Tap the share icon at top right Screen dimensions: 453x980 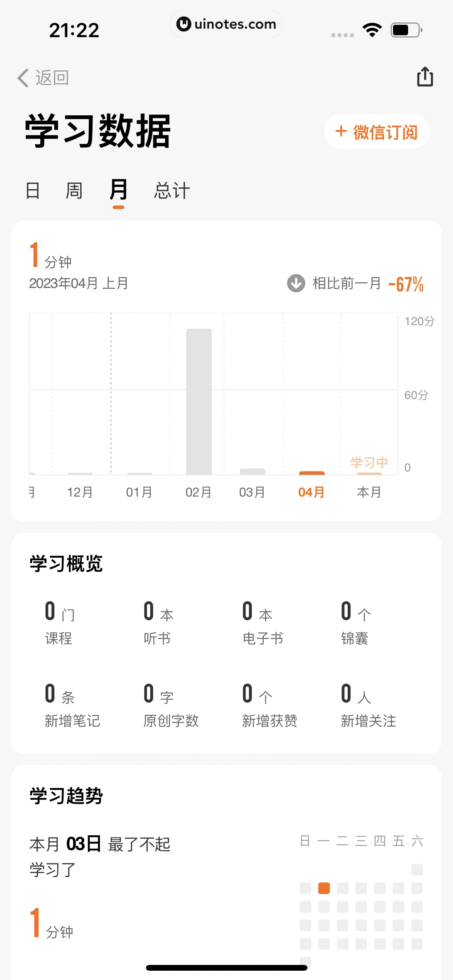pos(425,77)
